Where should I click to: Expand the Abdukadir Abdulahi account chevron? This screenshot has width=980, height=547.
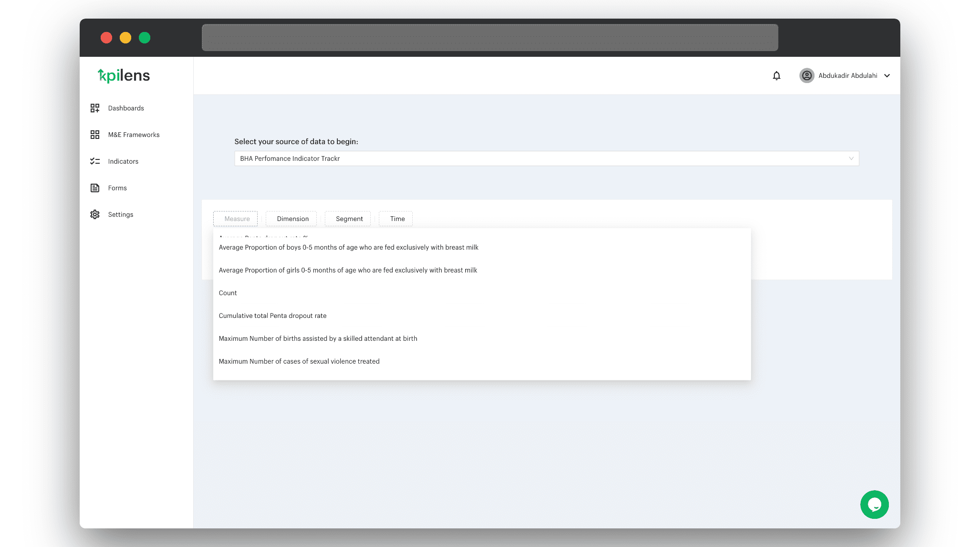pyautogui.click(x=887, y=75)
